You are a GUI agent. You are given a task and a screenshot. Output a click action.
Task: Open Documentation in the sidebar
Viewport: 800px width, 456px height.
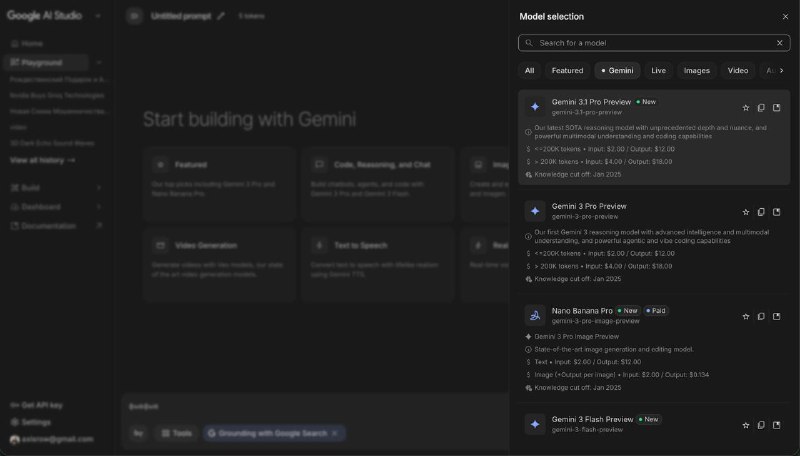pos(56,225)
